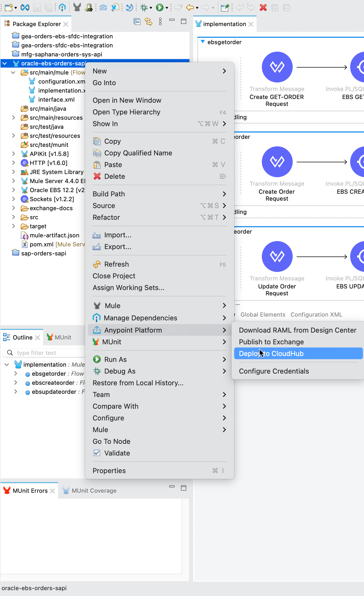364x596 pixels.
Task: Click the Mule head toolbar icon
Action: click(x=77, y=7)
